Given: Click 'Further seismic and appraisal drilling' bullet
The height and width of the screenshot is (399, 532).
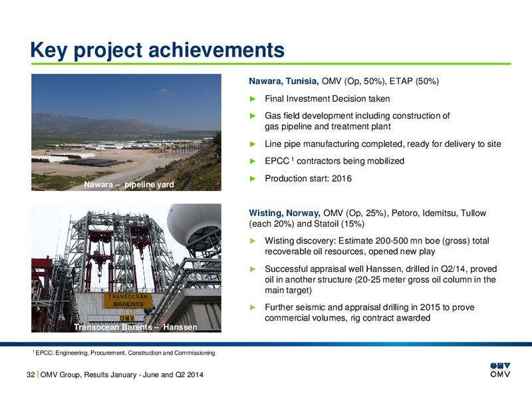Looking at the screenshot, I should (x=370, y=313).
